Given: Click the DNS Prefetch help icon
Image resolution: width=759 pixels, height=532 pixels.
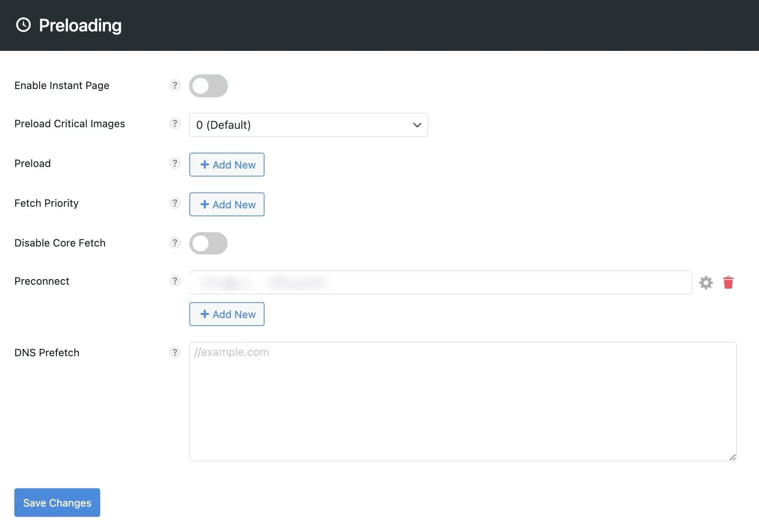Looking at the screenshot, I should 175,352.
